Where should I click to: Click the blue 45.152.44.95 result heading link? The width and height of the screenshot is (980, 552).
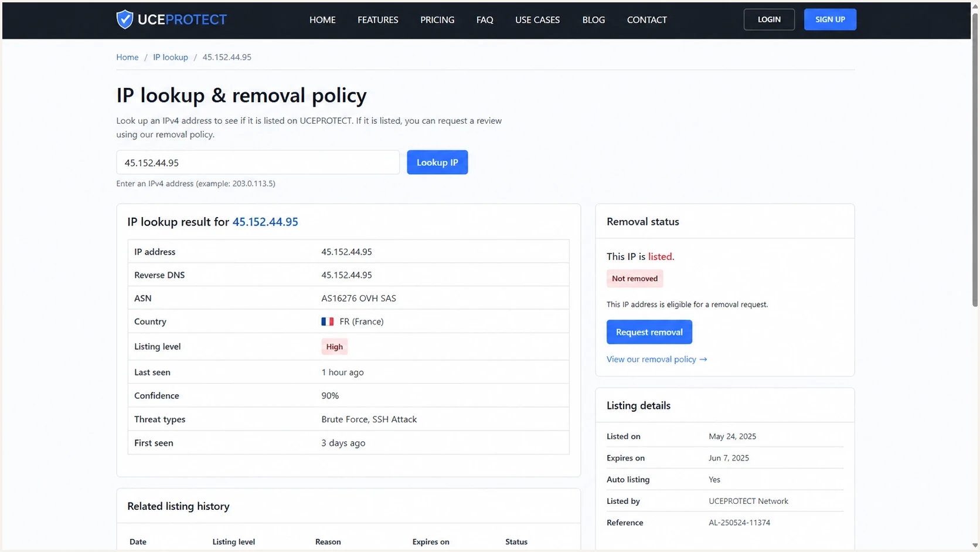[266, 222]
